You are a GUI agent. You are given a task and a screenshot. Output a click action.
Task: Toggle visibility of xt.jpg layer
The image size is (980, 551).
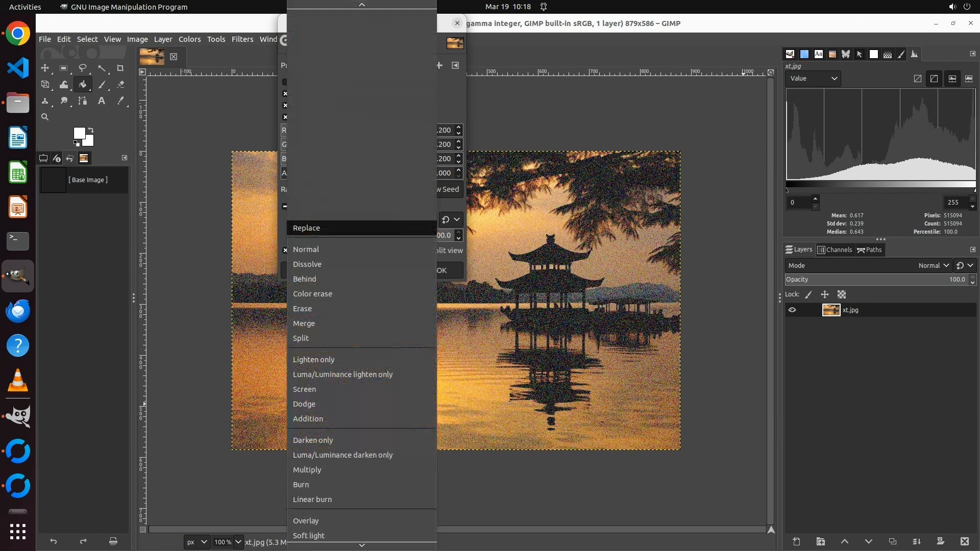point(792,310)
